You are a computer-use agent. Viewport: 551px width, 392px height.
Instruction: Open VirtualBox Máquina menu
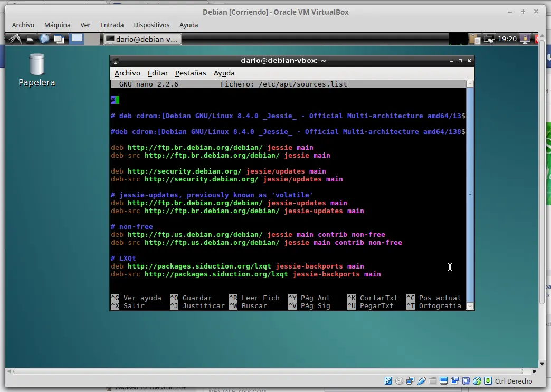58,25
